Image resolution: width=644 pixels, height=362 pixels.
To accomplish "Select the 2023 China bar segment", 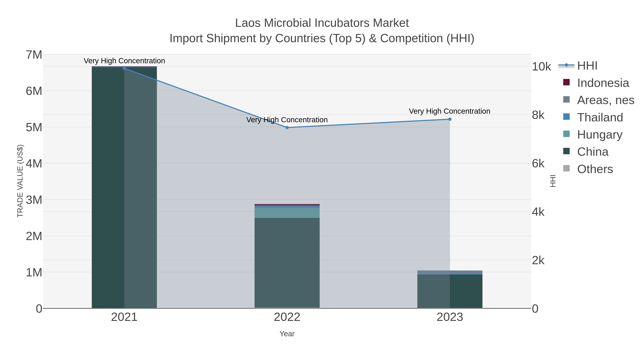I will coord(450,291).
